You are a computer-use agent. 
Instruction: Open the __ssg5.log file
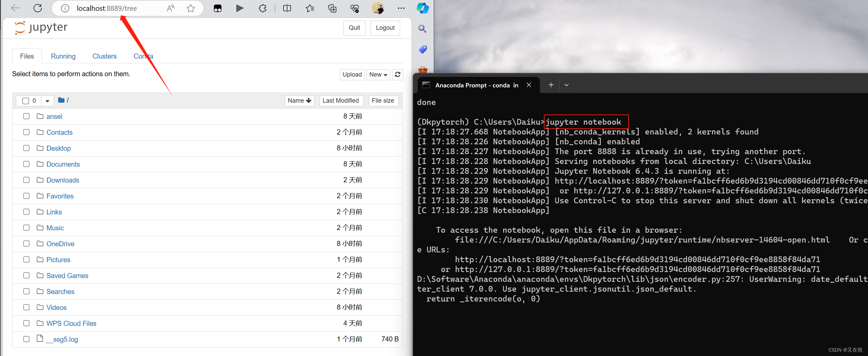click(x=62, y=339)
